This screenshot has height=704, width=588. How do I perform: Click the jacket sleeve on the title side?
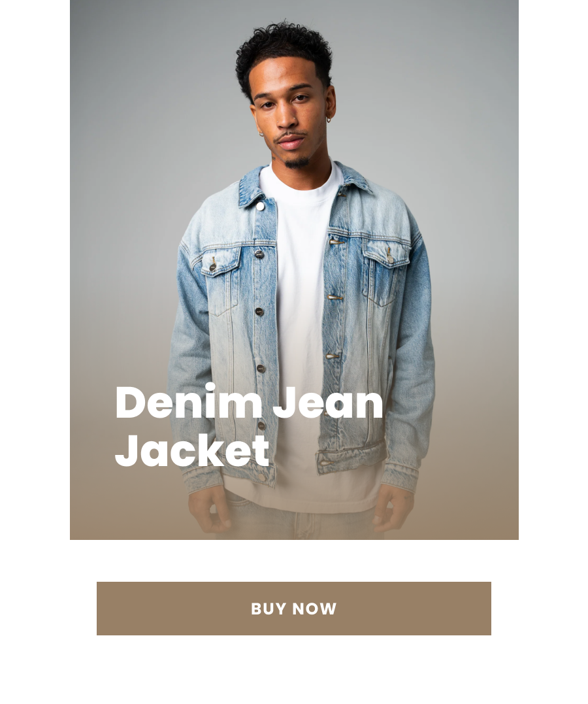[189, 359]
